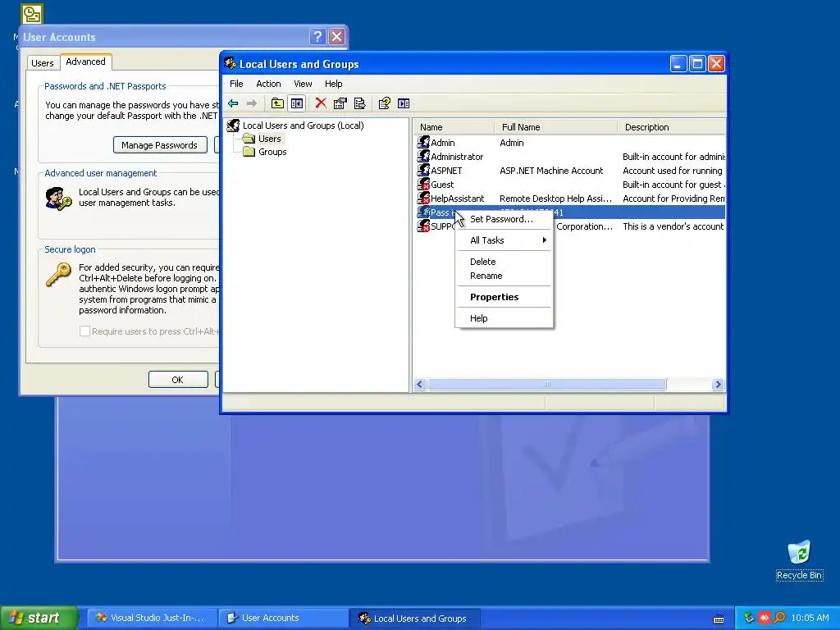Click the Admin user icon in list

click(x=423, y=143)
